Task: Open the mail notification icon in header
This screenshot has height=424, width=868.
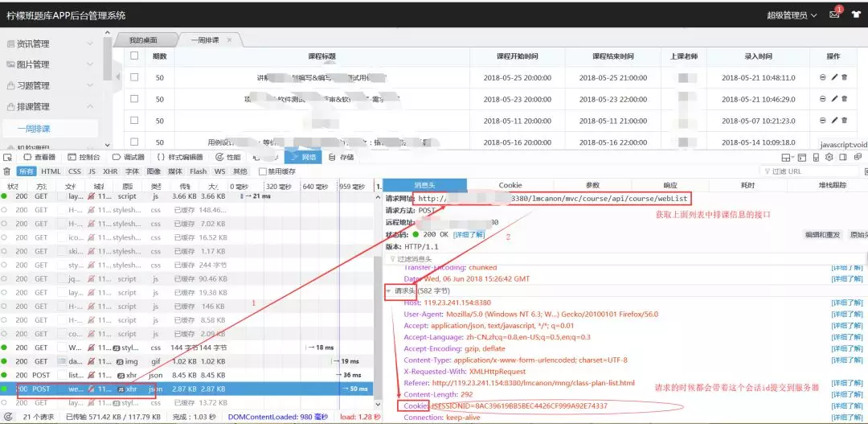Action: 834,15
